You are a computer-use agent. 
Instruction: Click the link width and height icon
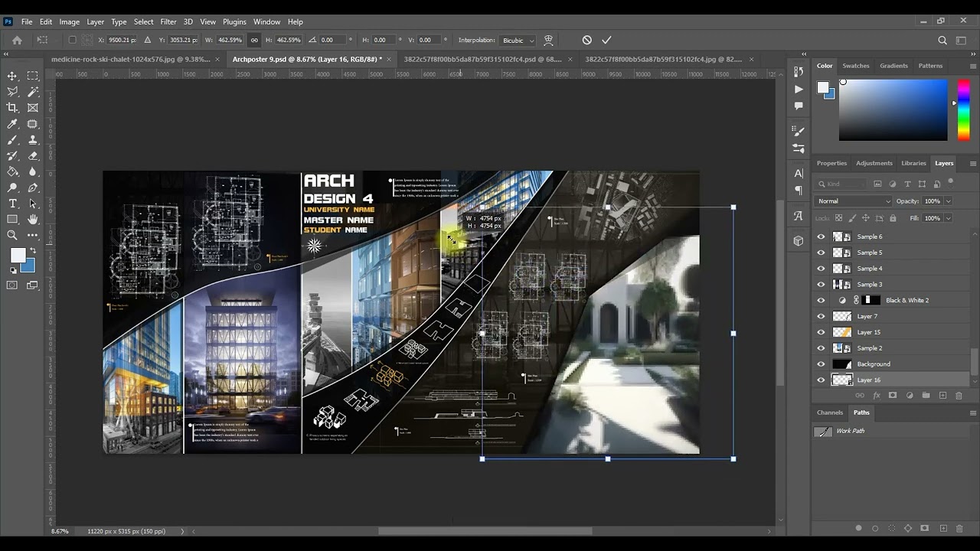[254, 40]
